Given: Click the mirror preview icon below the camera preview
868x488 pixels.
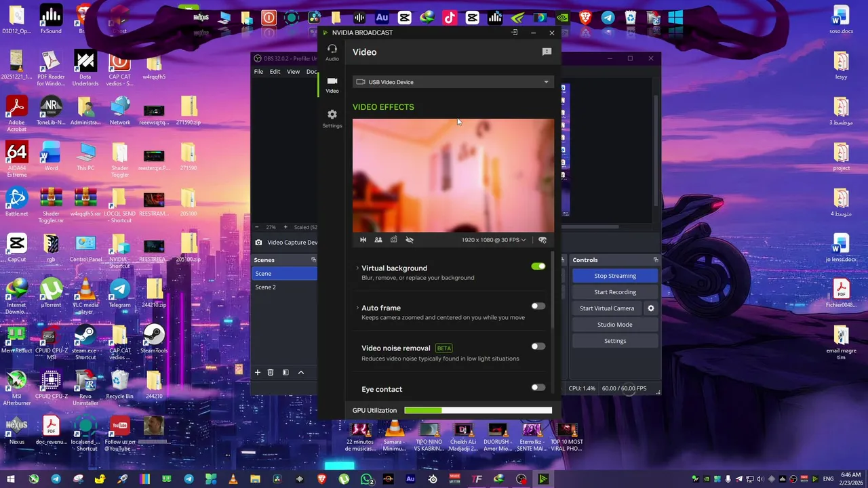Looking at the screenshot, I should tap(363, 239).
